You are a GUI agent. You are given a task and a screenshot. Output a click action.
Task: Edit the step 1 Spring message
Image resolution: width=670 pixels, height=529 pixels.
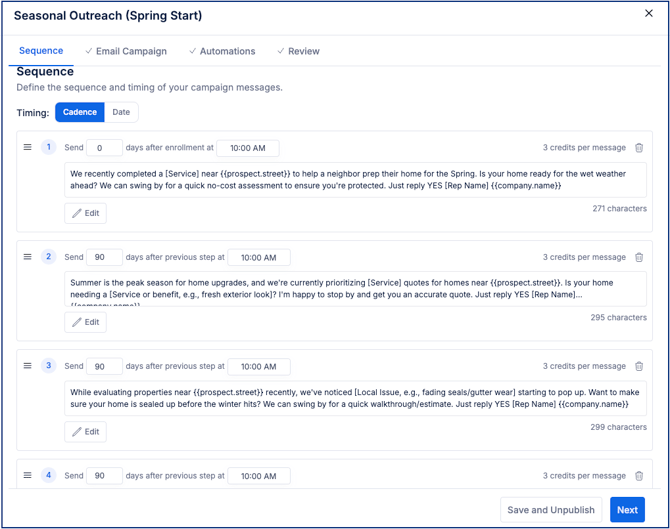[85, 213]
